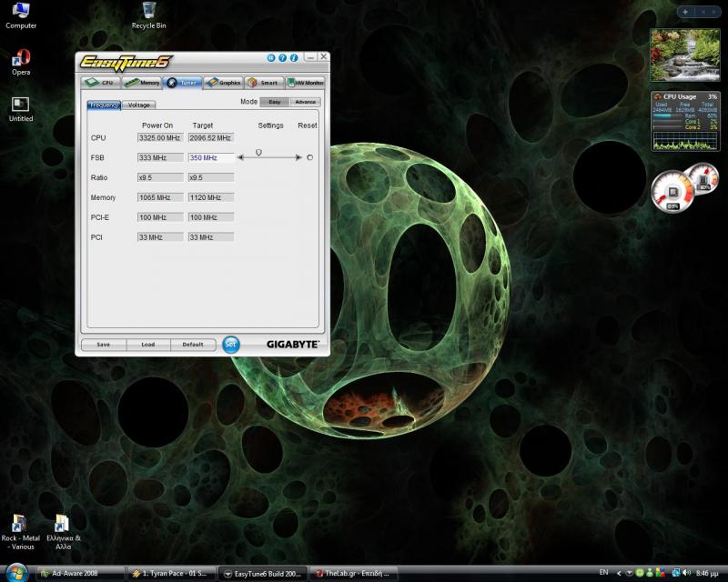Open the Graphics tab

tap(223, 83)
